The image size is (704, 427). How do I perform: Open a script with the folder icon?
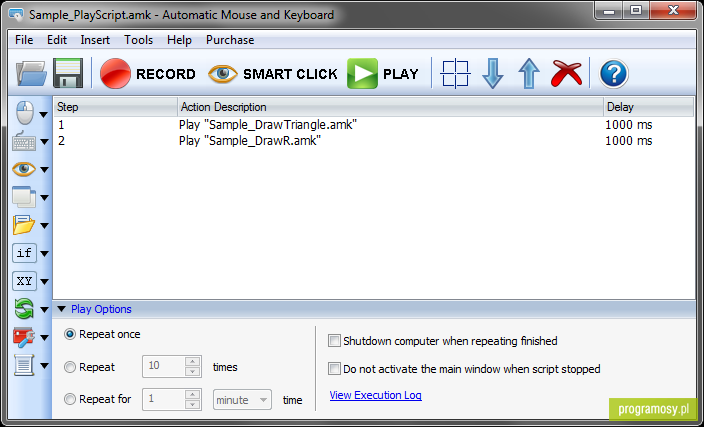tap(31, 73)
